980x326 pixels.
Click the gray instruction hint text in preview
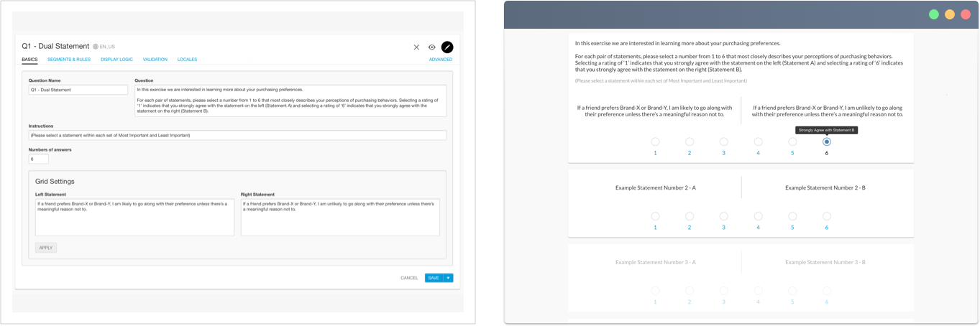[661, 81]
